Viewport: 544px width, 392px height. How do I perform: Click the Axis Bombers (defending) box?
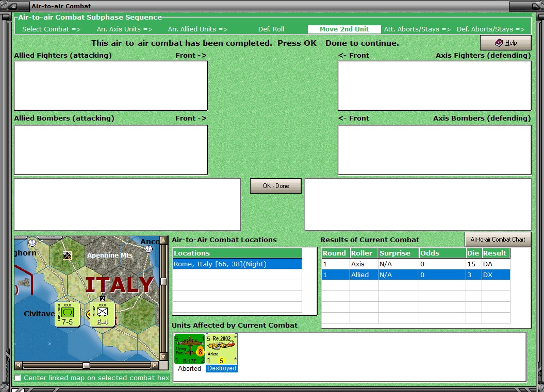tap(434, 150)
